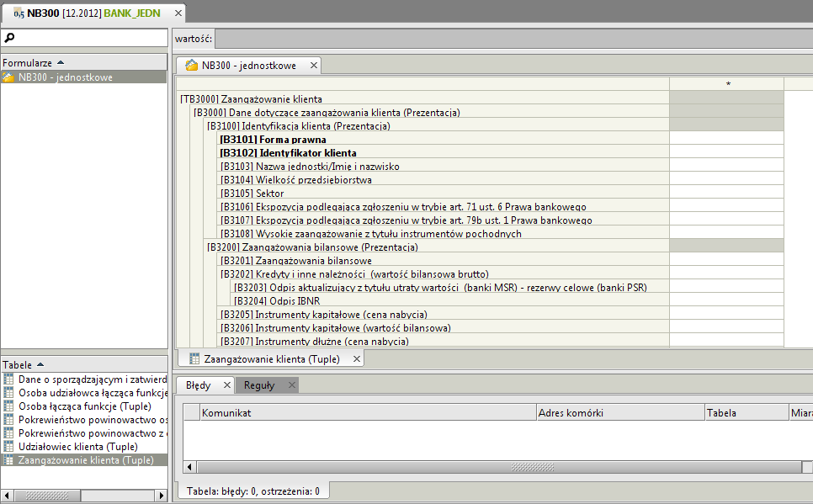Sort by Adres komórki column header

[x=620, y=413]
